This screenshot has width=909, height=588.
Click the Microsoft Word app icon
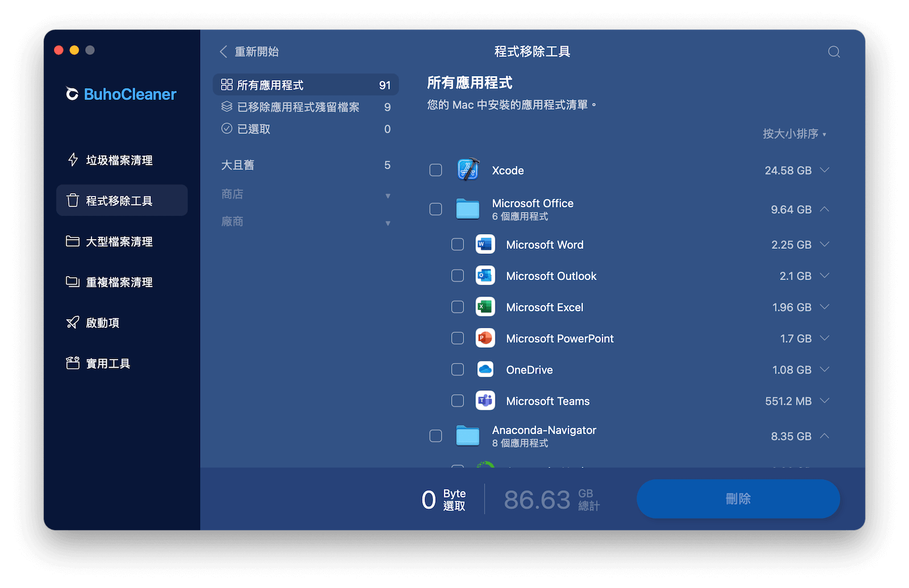coord(485,244)
